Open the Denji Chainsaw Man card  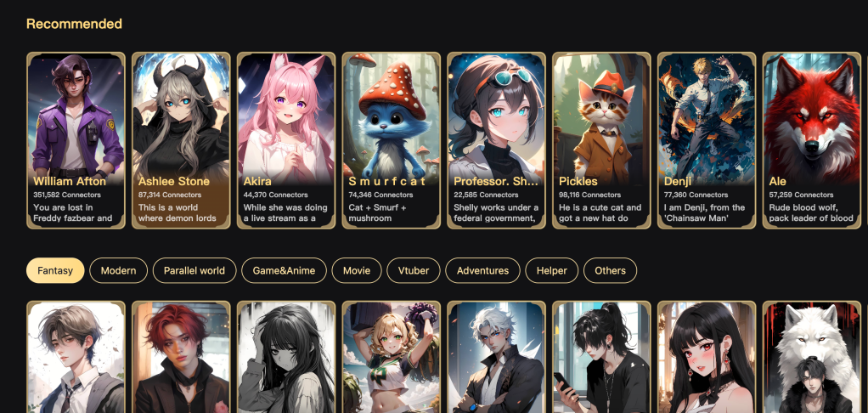[707, 140]
